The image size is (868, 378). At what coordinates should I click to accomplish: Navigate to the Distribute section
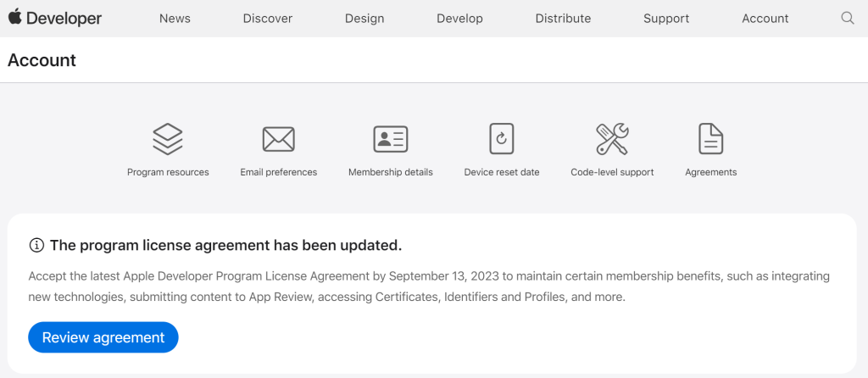click(x=563, y=19)
